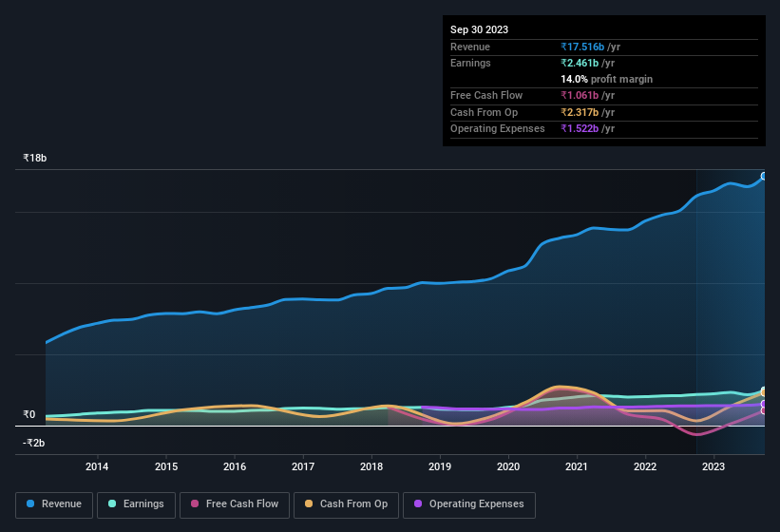Viewport: 780px width, 532px height.
Task: Click the 2020 x-axis label
Action: click(508, 466)
